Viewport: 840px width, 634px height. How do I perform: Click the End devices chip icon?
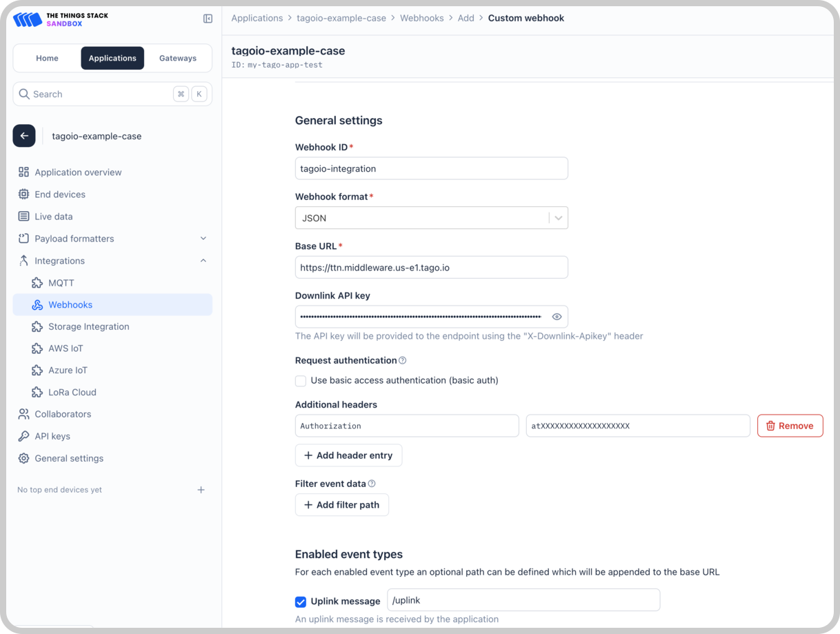(x=23, y=194)
